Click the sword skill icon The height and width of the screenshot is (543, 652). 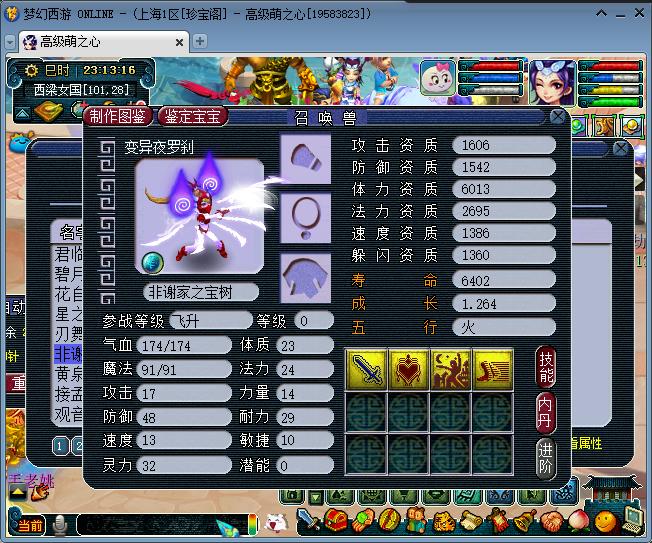point(365,369)
